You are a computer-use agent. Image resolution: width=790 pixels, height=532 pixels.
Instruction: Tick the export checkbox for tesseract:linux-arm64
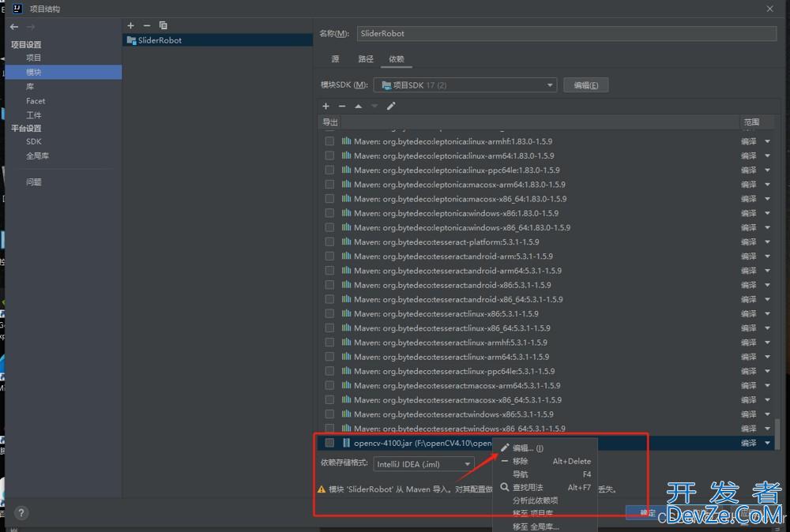pos(329,356)
